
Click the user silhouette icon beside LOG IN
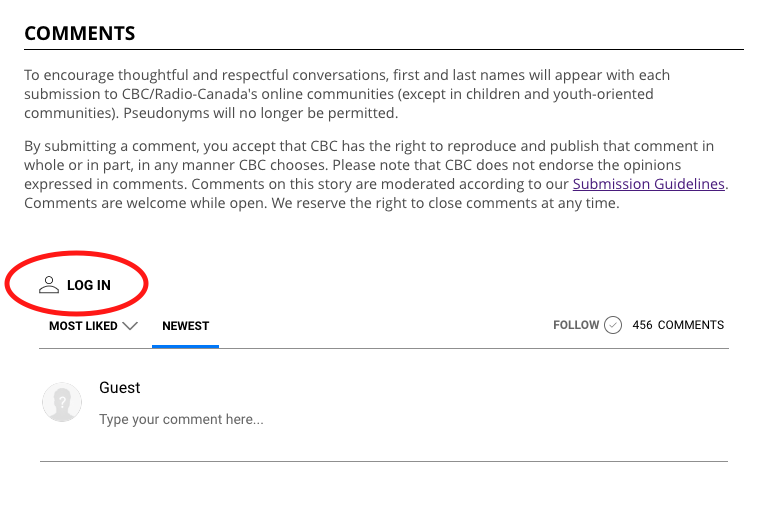49,285
